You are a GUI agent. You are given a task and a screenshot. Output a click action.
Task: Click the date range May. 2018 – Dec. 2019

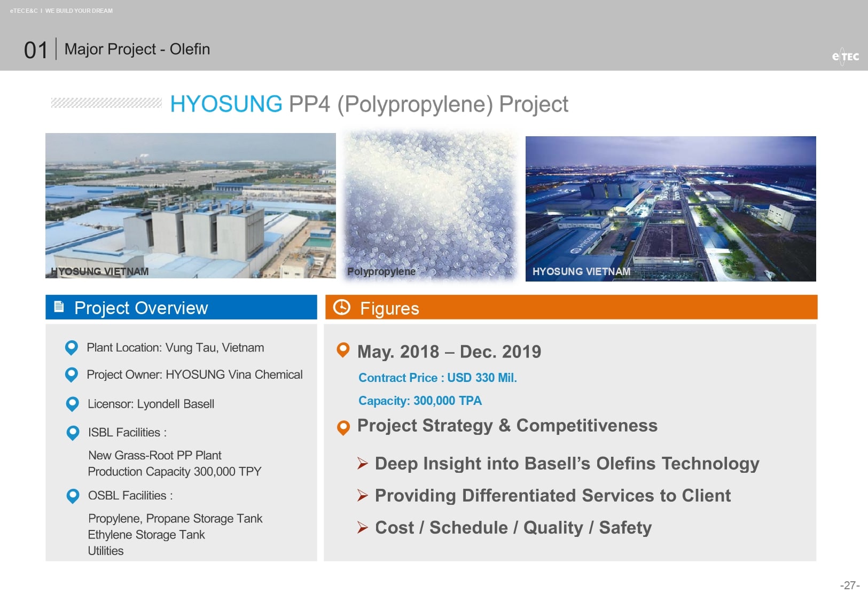449,352
